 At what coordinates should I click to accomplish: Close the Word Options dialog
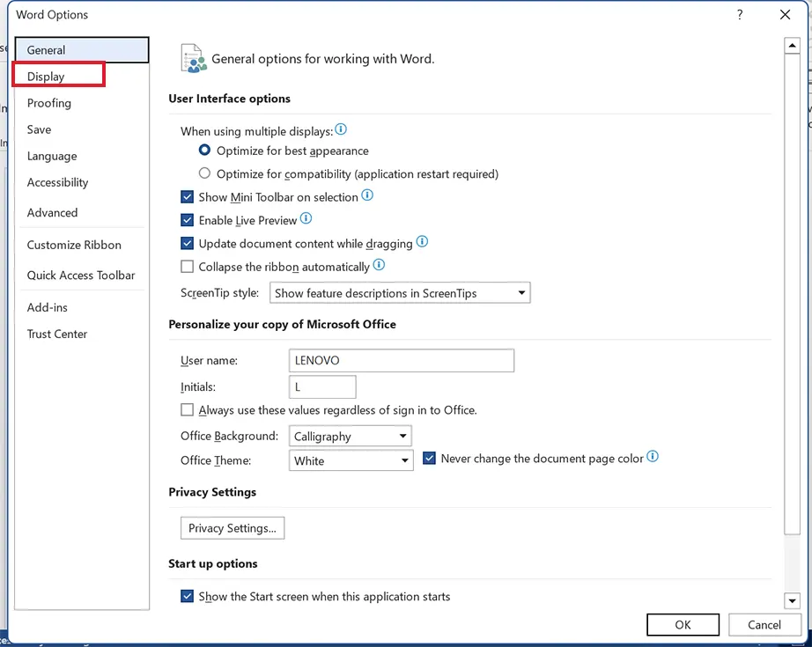coord(785,14)
